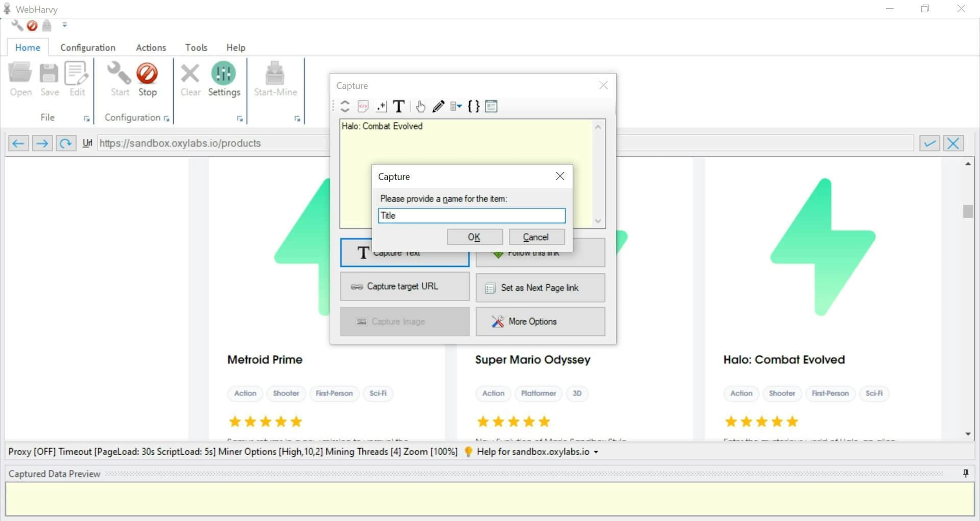This screenshot has width=980, height=521.
Task: Expand the File group dialog launcher
Action: [87, 119]
